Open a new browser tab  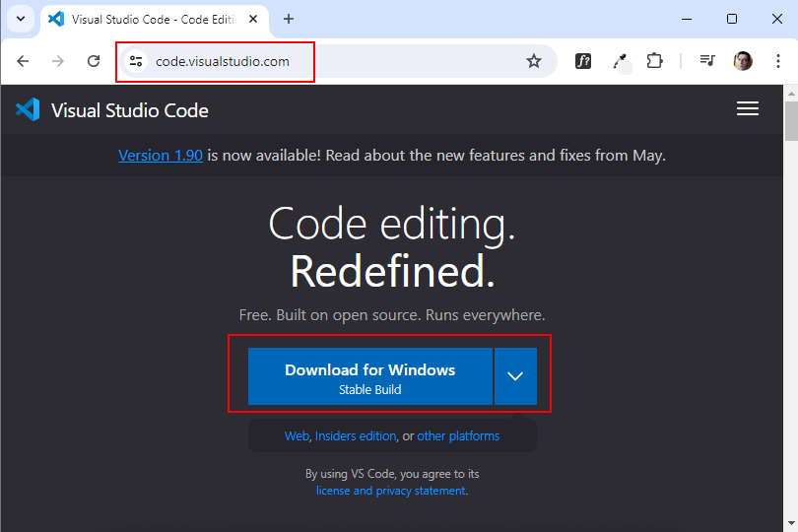coord(289,20)
